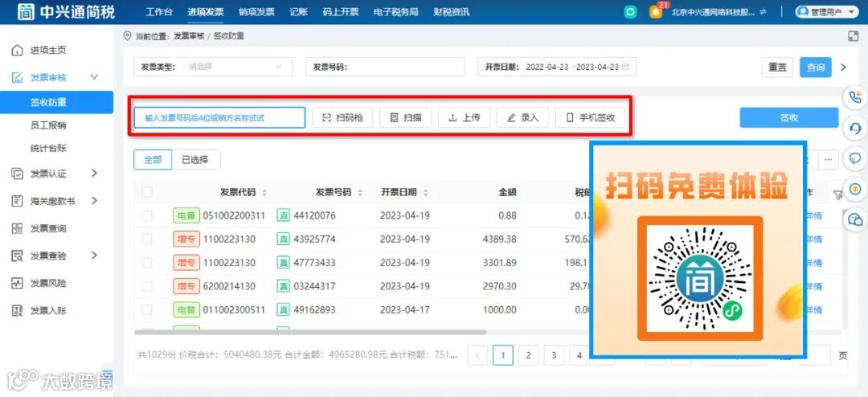
Task: Open the 财税资讯 top menu
Action: tap(451, 12)
